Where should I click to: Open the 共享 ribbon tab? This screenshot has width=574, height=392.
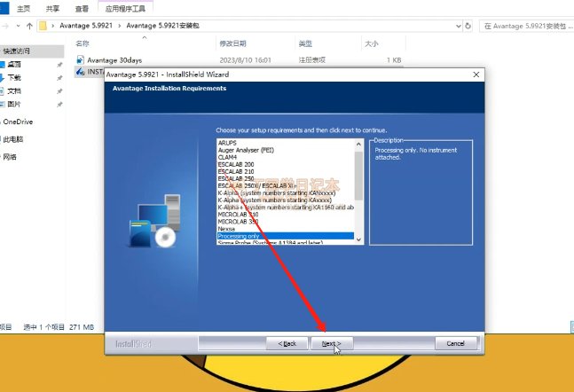tap(52, 8)
